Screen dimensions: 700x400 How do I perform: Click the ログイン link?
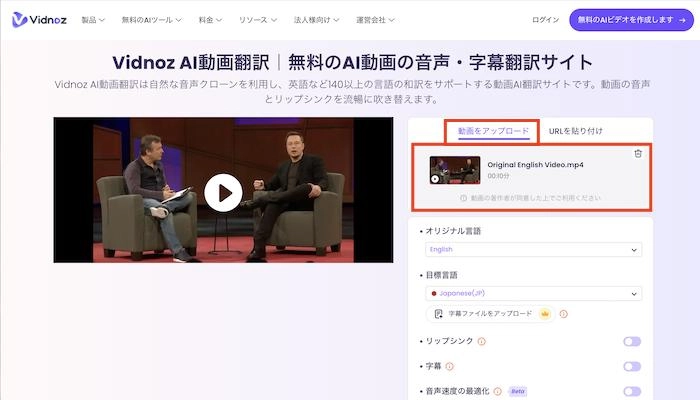coord(546,20)
